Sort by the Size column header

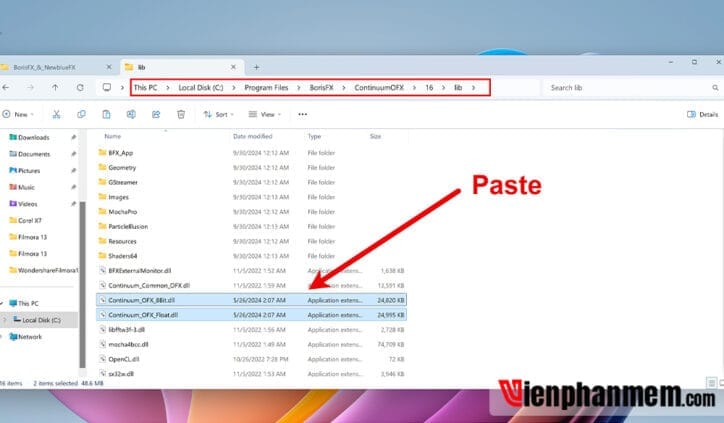point(375,136)
